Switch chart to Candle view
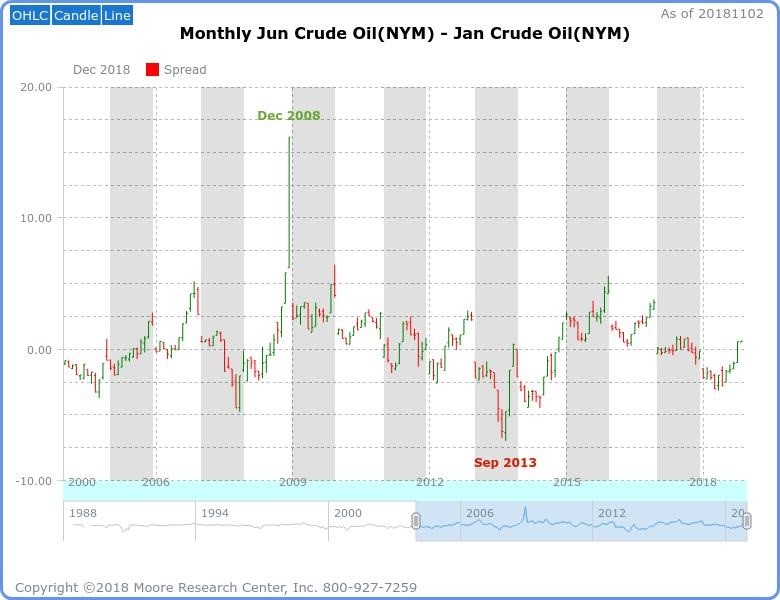This screenshot has height=600, width=780. coord(76,16)
